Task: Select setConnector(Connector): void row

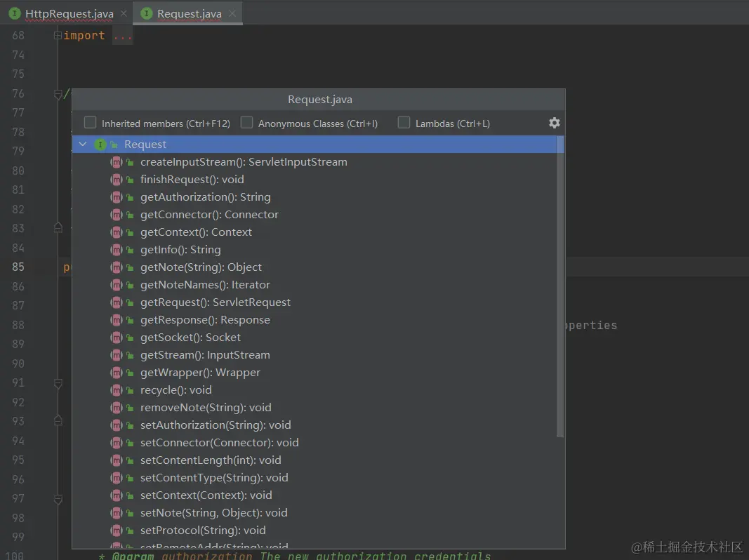Action: click(314, 443)
